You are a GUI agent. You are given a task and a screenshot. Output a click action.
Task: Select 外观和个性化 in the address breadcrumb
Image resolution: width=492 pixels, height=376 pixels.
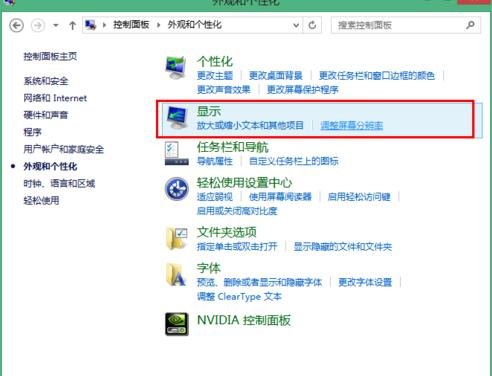click(195, 25)
